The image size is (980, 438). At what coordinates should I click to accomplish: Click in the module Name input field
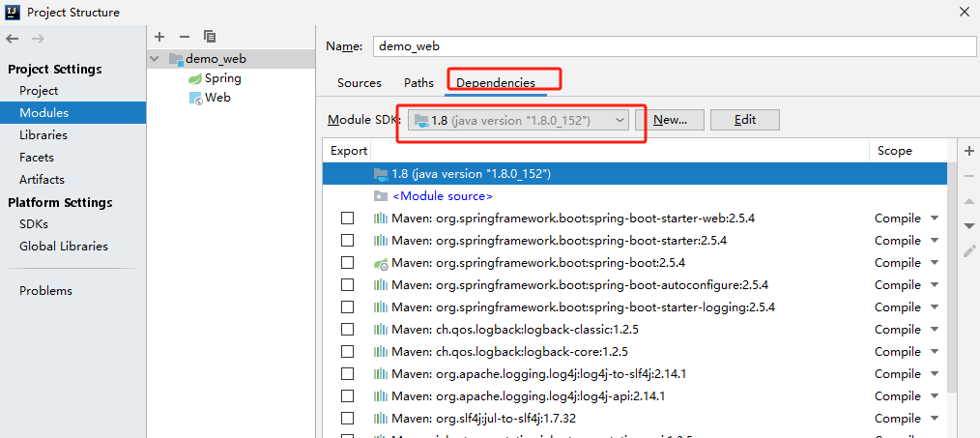pos(674,46)
